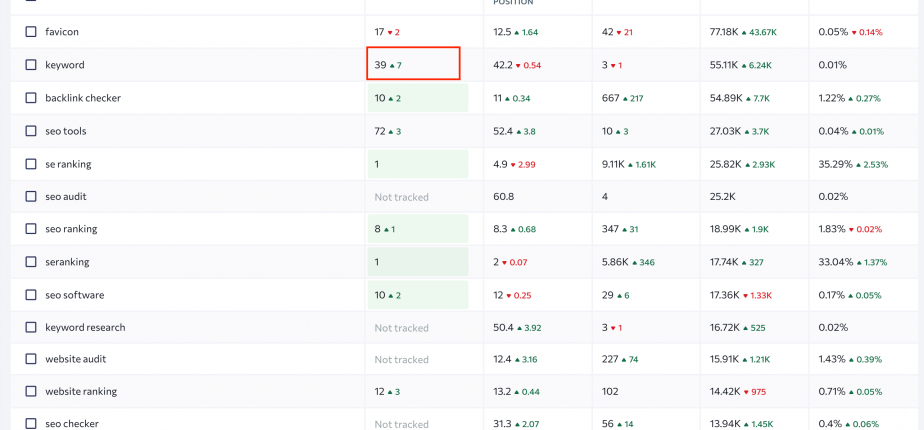This screenshot has width=924, height=430.
Task: Click position cell 72 in seo tools row
Action: pos(380,131)
